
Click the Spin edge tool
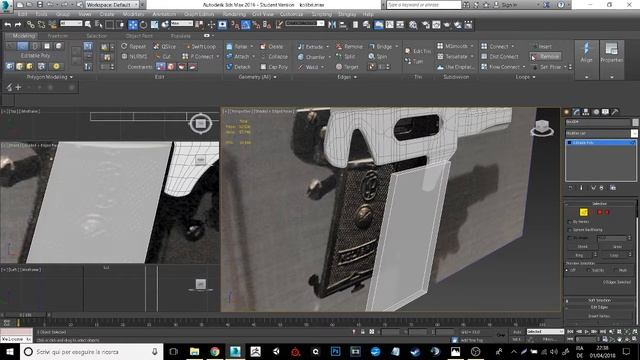378,56
